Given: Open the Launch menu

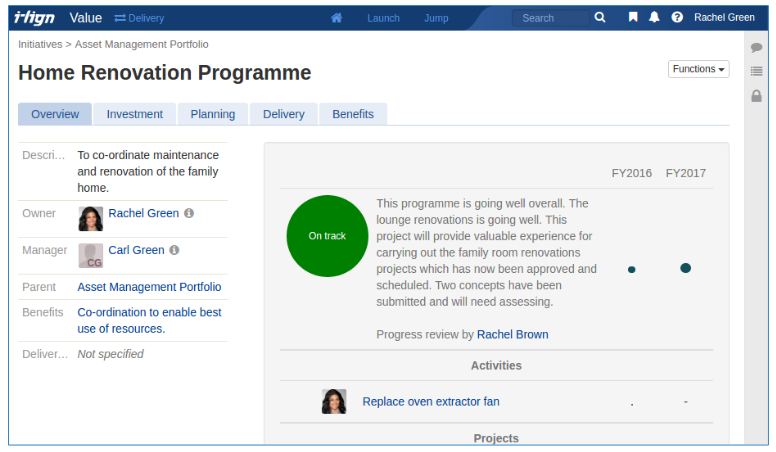Looking at the screenshot, I should [383, 18].
